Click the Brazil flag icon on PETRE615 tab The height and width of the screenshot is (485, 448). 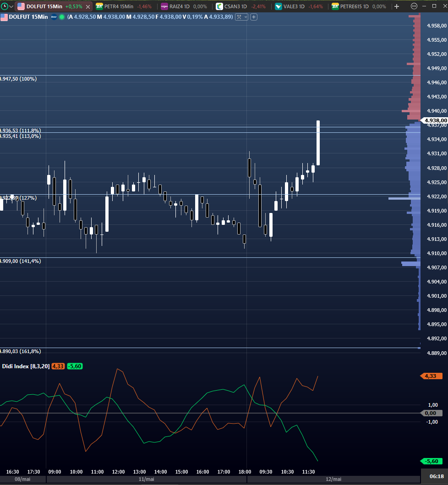(x=335, y=6)
